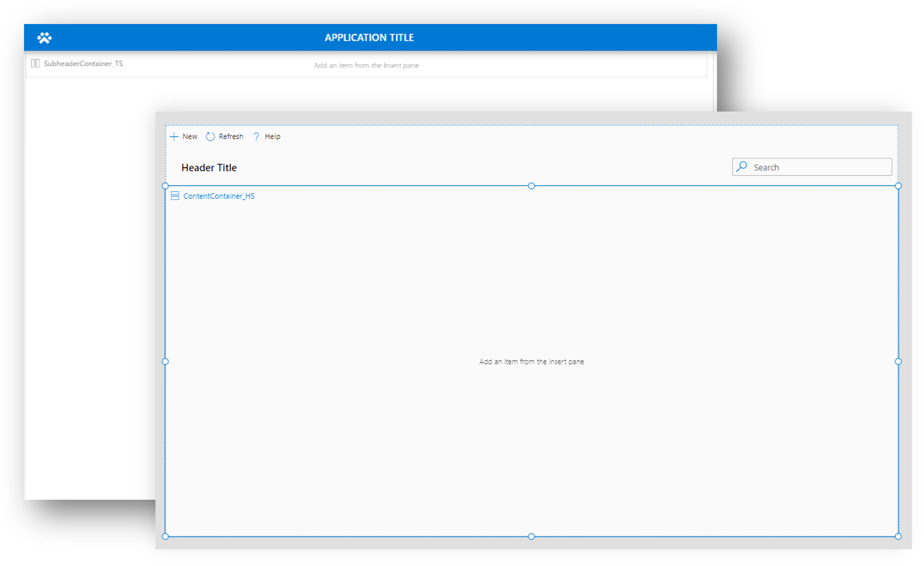Click the magnifier icon in Search box
This screenshot has height=566, width=924.
[x=741, y=166]
